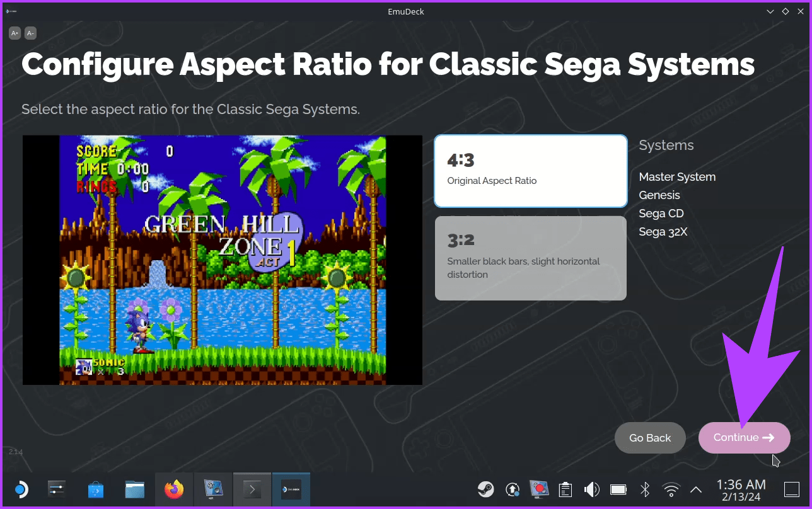
Task: Open the Discover software store
Action: (95, 489)
